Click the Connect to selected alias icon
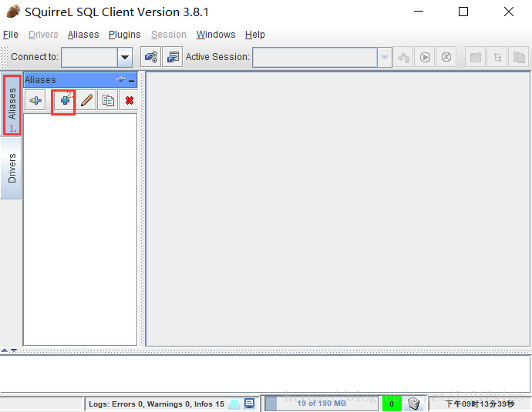The image size is (532, 412). [x=35, y=100]
